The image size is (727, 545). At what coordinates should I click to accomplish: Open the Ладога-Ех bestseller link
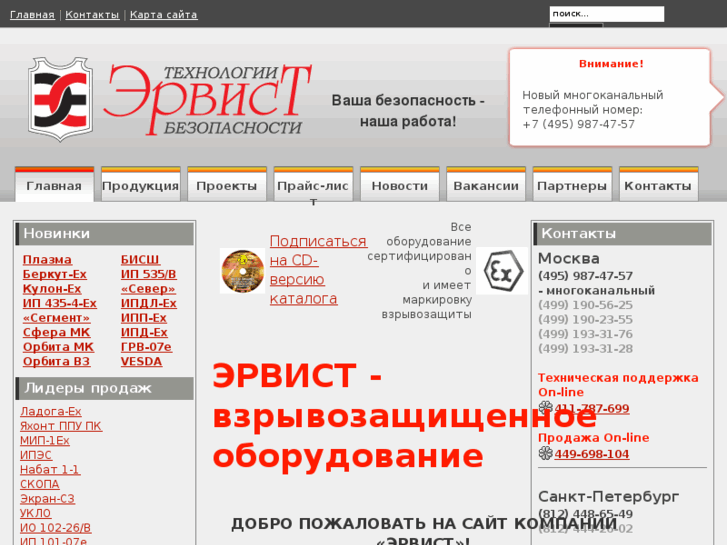pyautogui.click(x=51, y=411)
